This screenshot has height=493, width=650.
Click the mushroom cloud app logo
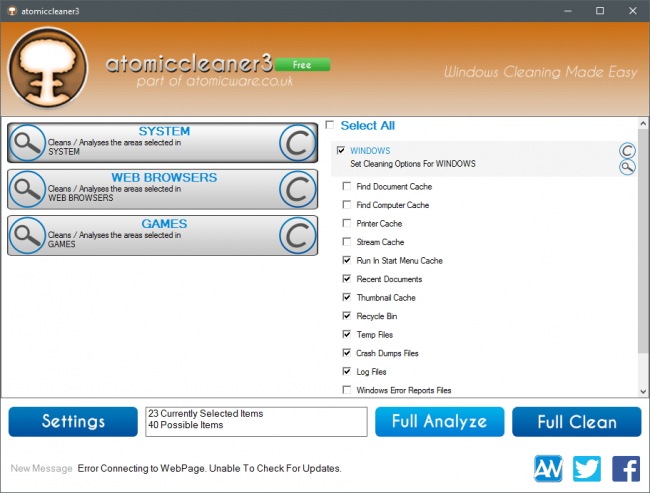48,68
